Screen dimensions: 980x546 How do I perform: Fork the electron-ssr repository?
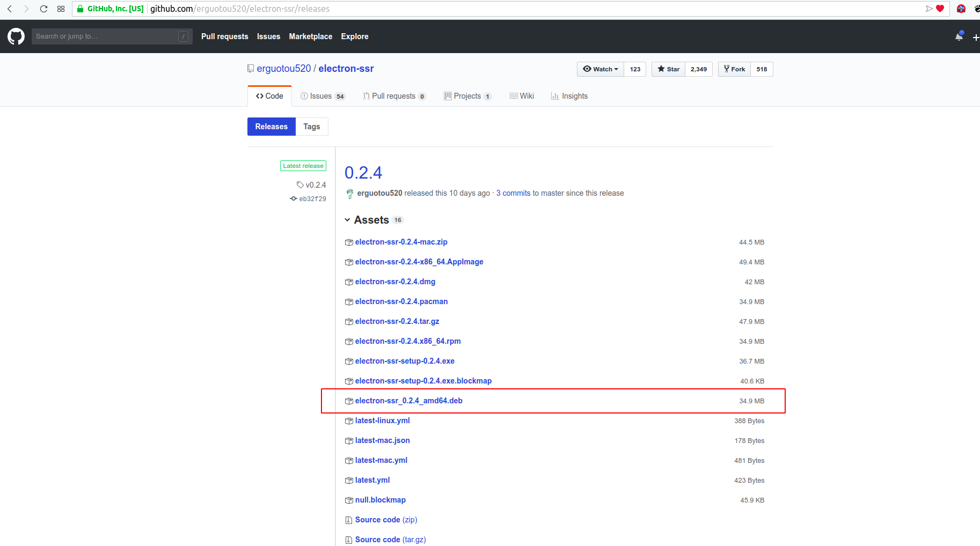coord(734,69)
